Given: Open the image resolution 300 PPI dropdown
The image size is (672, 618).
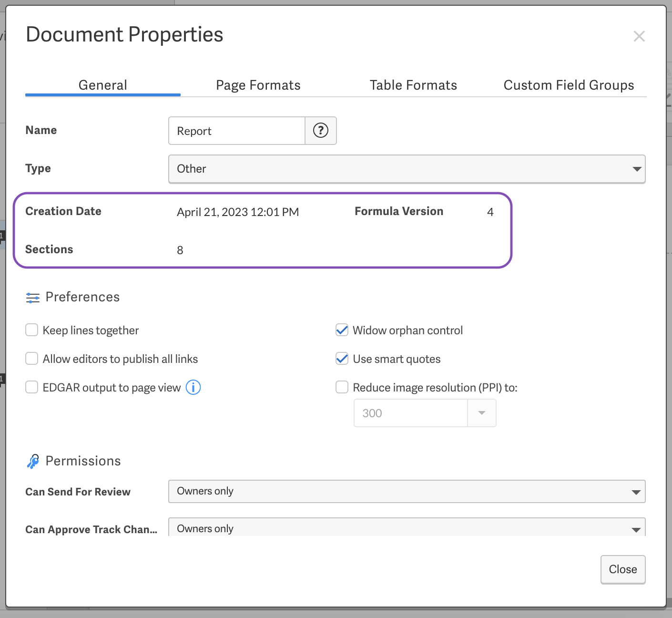Looking at the screenshot, I should point(481,413).
